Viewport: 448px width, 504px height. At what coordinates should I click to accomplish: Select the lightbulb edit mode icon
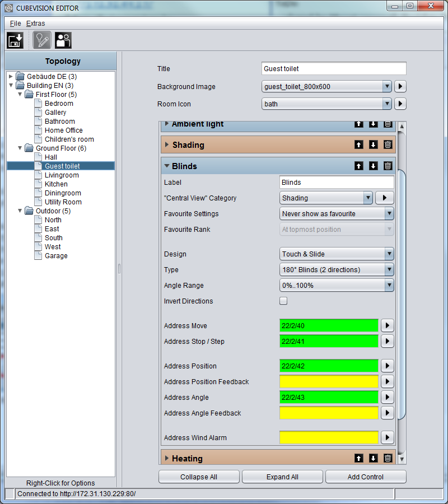coord(42,40)
